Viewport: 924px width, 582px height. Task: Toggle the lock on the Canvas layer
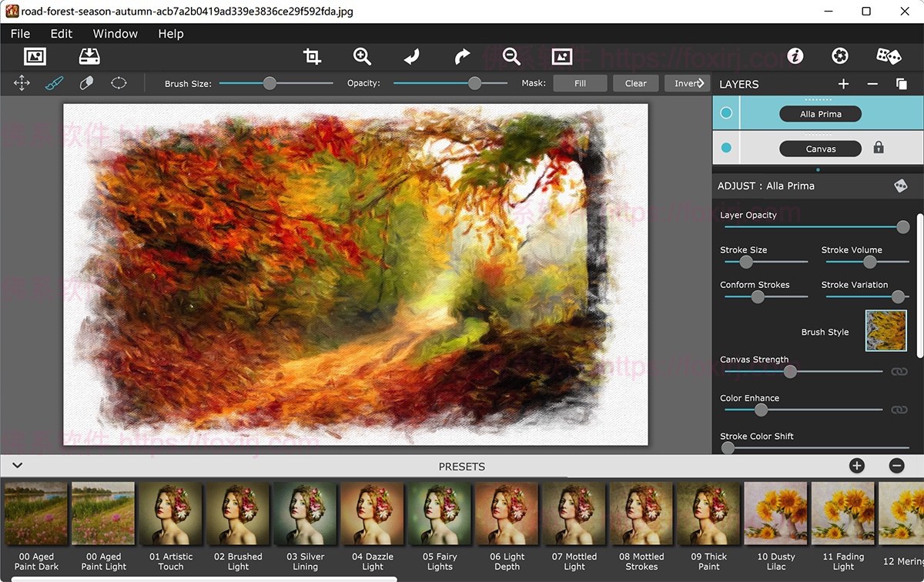(878, 148)
